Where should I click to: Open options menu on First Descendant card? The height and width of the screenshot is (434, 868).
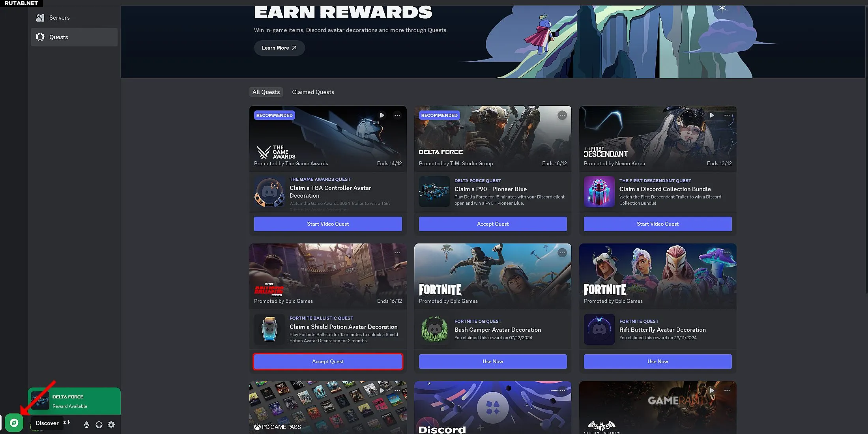point(727,115)
